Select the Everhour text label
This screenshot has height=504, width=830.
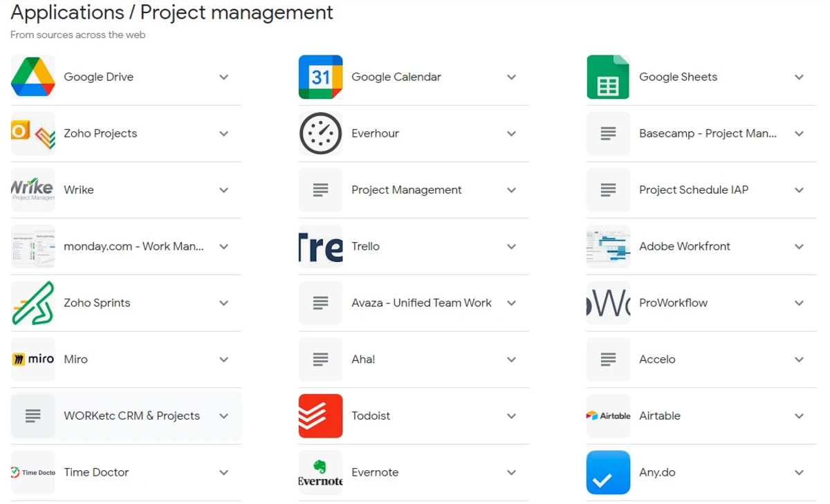point(376,133)
